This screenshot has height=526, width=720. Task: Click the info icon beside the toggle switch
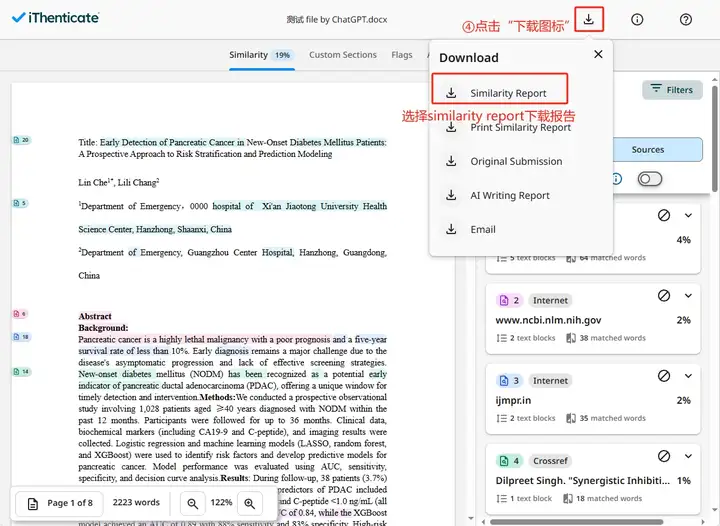[x=617, y=179]
